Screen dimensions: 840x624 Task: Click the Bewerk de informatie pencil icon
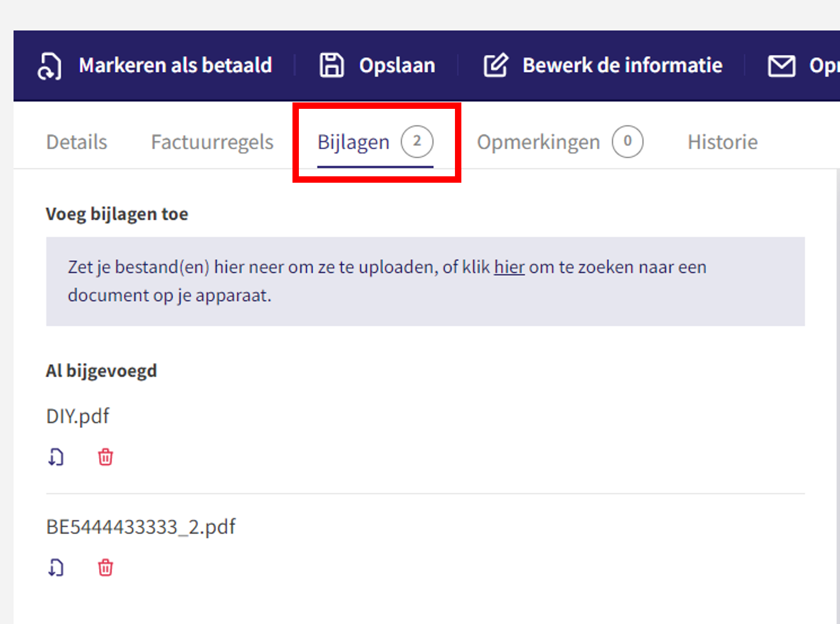tap(495, 66)
